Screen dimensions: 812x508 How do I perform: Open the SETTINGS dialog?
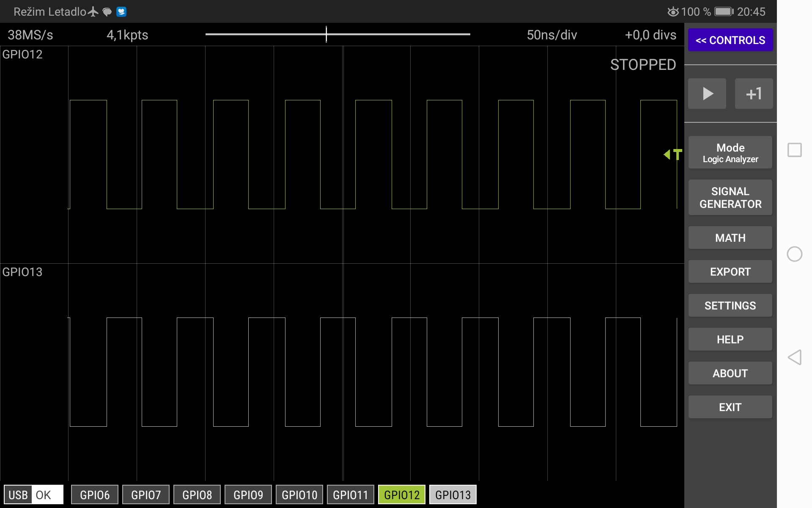[x=730, y=305]
